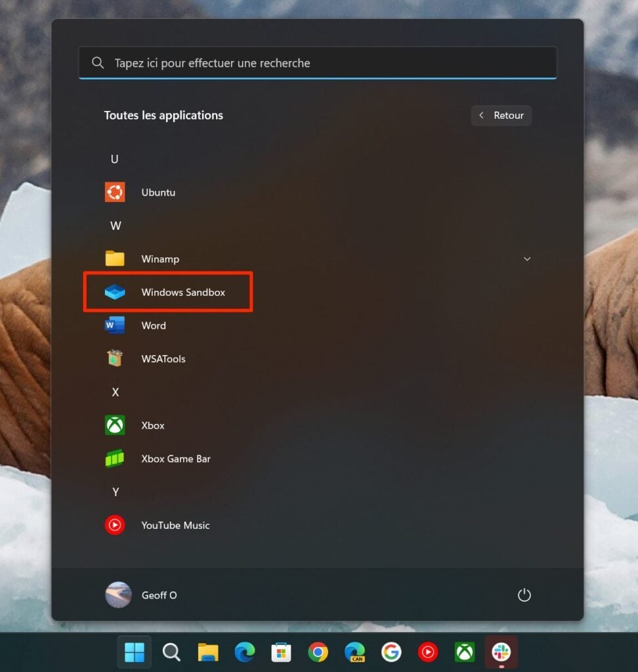This screenshot has width=638, height=672.
Task: Select the 'Ubuntu' label
Action: click(158, 192)
